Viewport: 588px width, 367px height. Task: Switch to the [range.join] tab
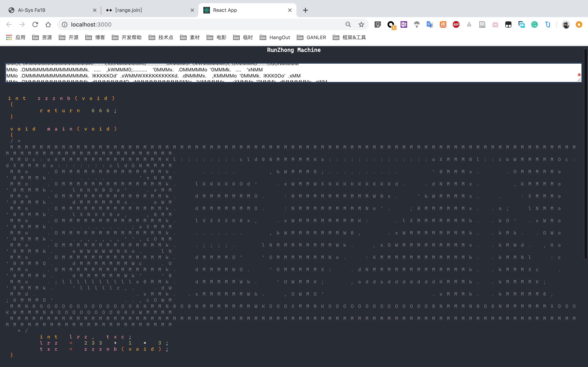[146, 10]
